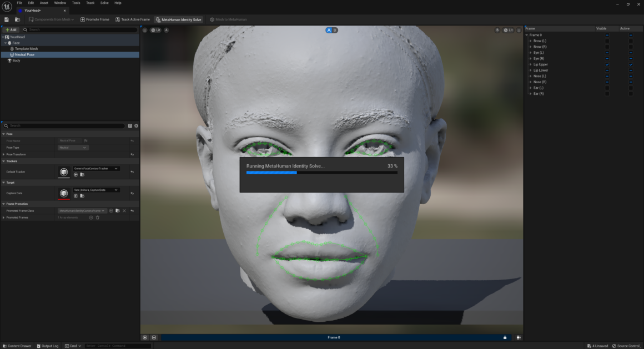Toggle Visible checkbox for Lip Lower
Viewport: 644px width, 349px height.
point(607,70)
